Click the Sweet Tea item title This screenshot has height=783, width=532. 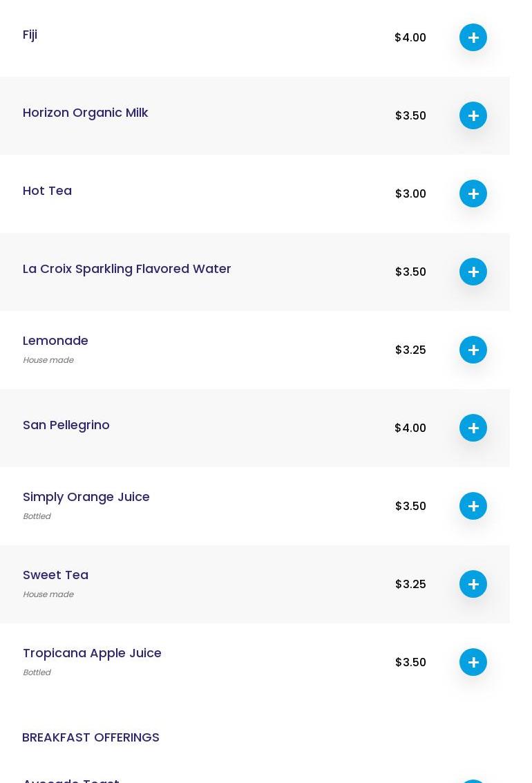click(55, 575)
